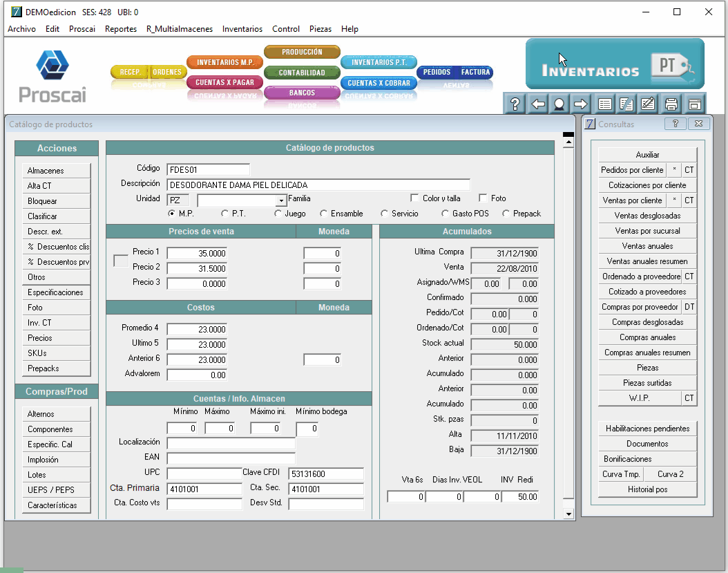Viewport: 728px width, 573px height.
Task: Click the Consultas panel help button
Action: (676, 124)
